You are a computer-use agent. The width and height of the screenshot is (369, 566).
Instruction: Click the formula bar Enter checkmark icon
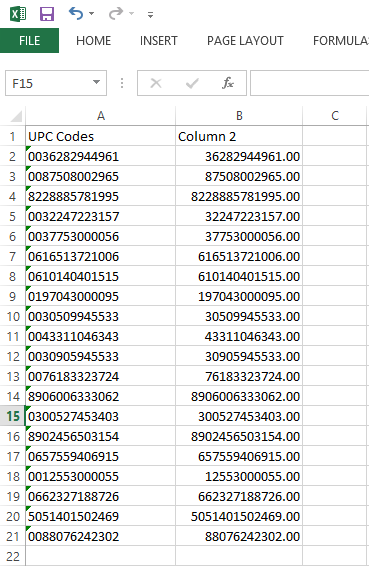tap(192, 83)
